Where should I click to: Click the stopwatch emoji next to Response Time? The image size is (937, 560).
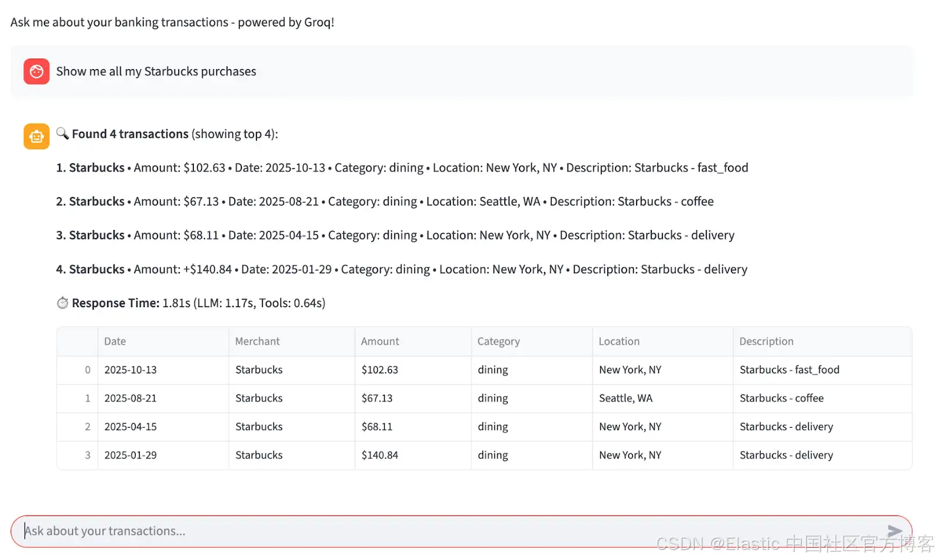(x=63, y=303)
